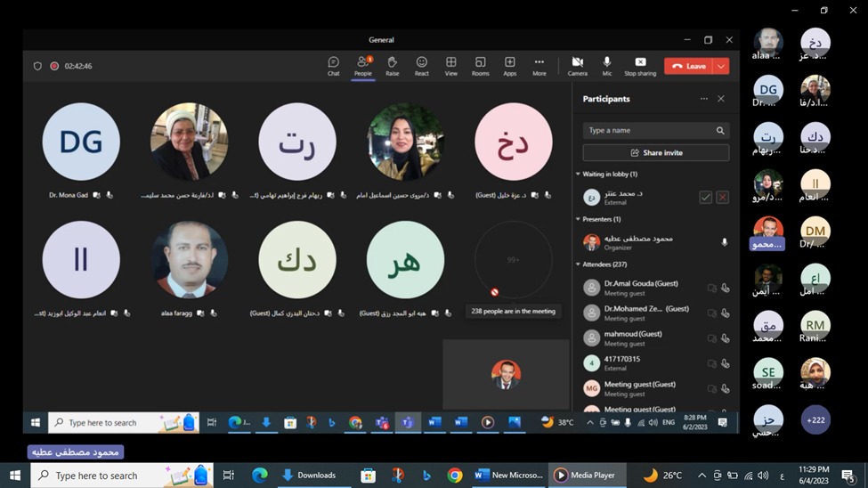Image resolution: width=868 pixels, height=488 pixels.
Task: Deny the lobby participant with red X
Action: pyautogui.click(x=722, y=197)
